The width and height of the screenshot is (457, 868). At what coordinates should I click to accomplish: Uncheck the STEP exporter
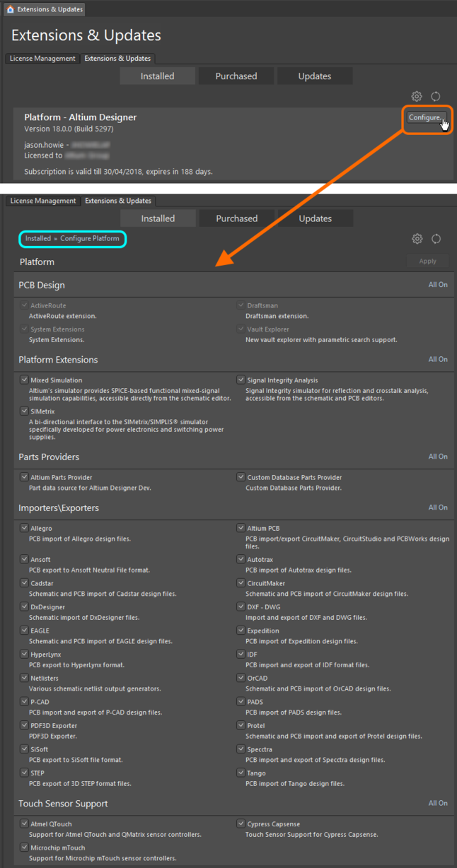(24, 773)
